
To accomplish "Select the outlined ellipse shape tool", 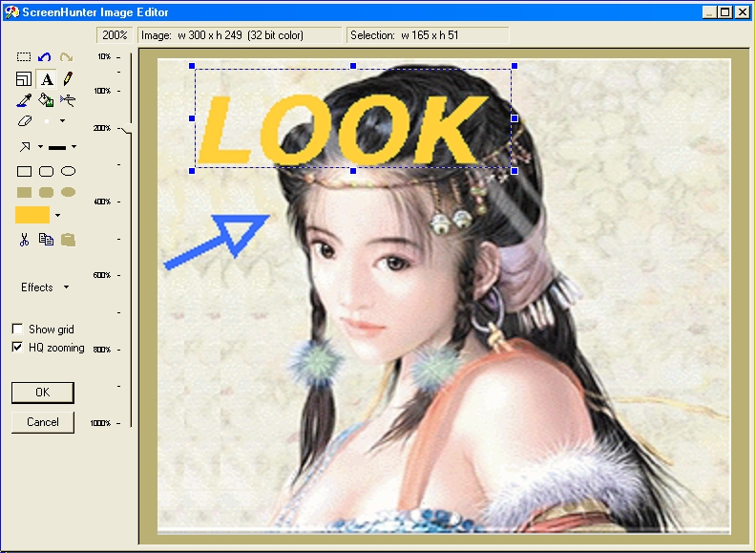I will pyautogui.click(x=68, y=172).
